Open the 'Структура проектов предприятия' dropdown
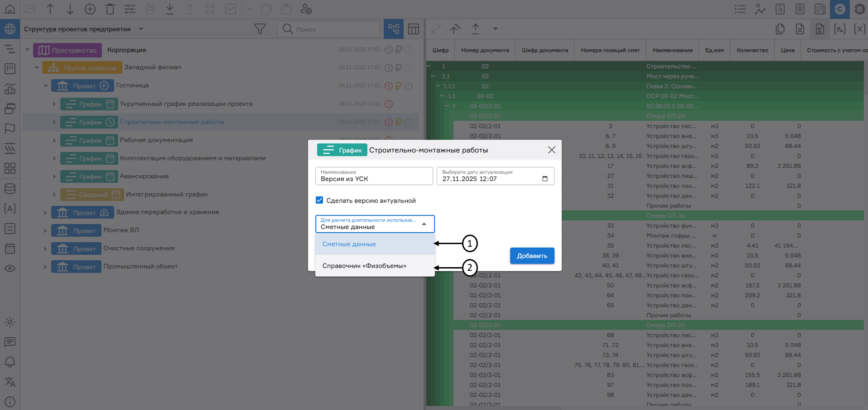868x410 pixels. tap(140, 28)
